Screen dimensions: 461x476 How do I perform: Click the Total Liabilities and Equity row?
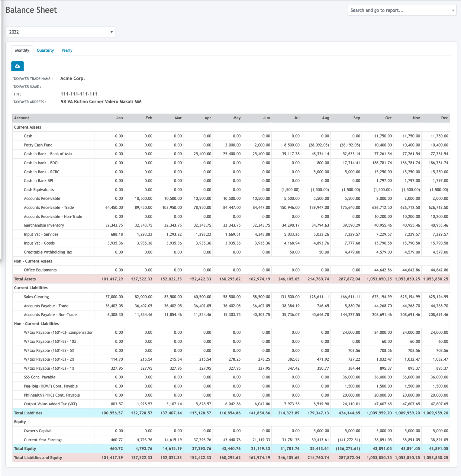point(37,457)
